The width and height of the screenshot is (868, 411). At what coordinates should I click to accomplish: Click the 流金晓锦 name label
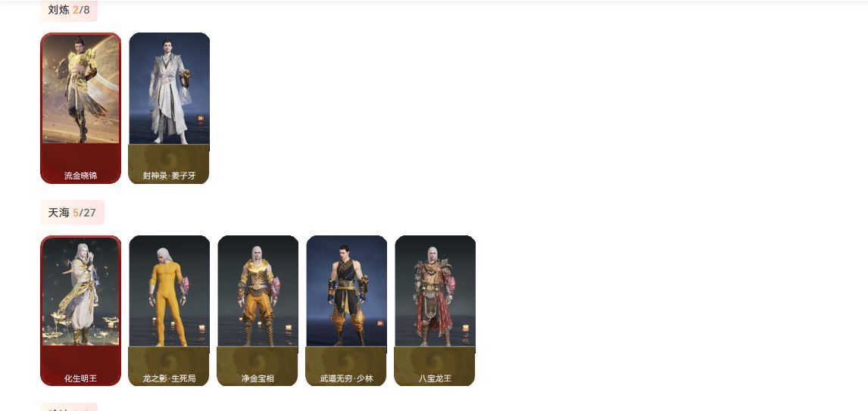81,176
